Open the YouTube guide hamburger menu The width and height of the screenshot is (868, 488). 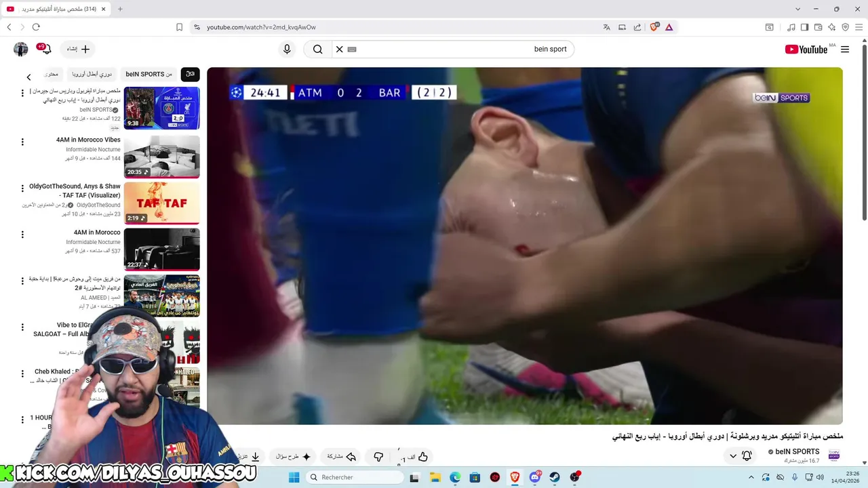pyautogui.click(x=845, y=49)
